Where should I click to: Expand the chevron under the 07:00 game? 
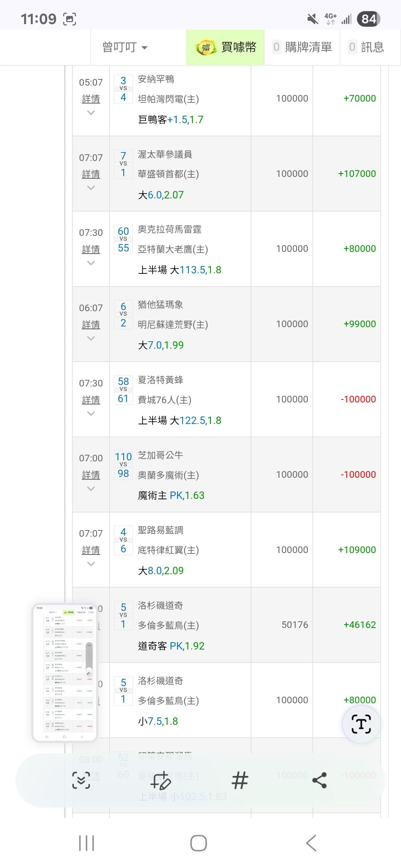click(91, 489)
